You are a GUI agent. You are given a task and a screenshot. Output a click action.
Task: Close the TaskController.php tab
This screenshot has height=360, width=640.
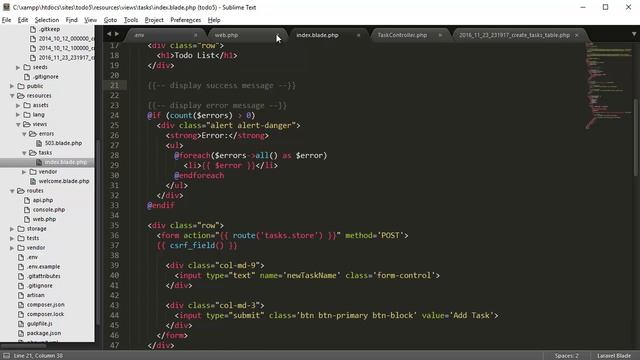[x=440, y=35]
